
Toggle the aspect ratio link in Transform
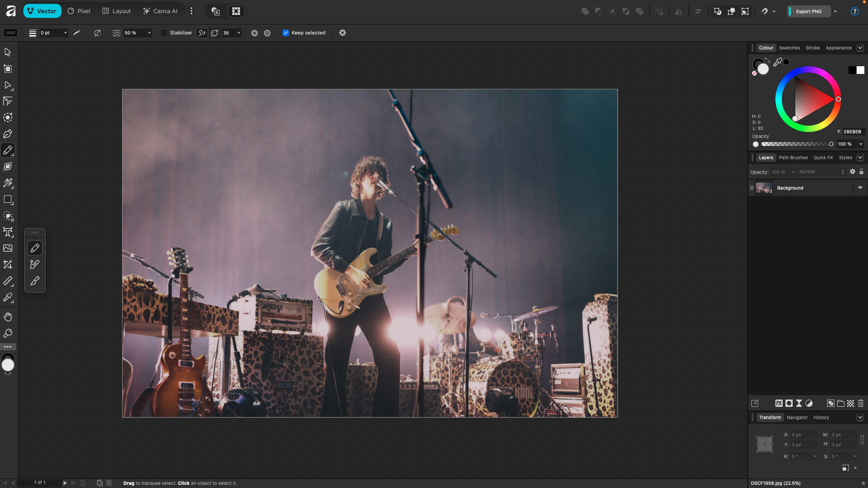coord(862,439)
